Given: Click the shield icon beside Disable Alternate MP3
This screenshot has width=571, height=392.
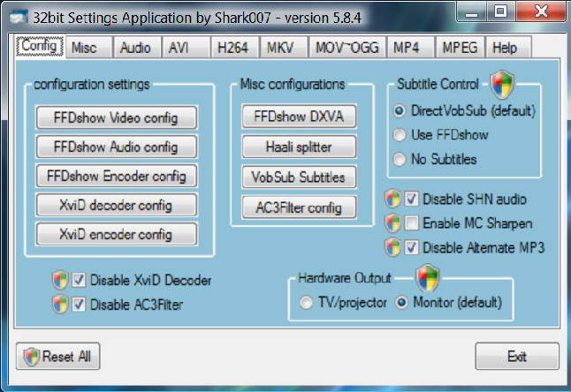Looking at the screenshot, I should [393, 247].
